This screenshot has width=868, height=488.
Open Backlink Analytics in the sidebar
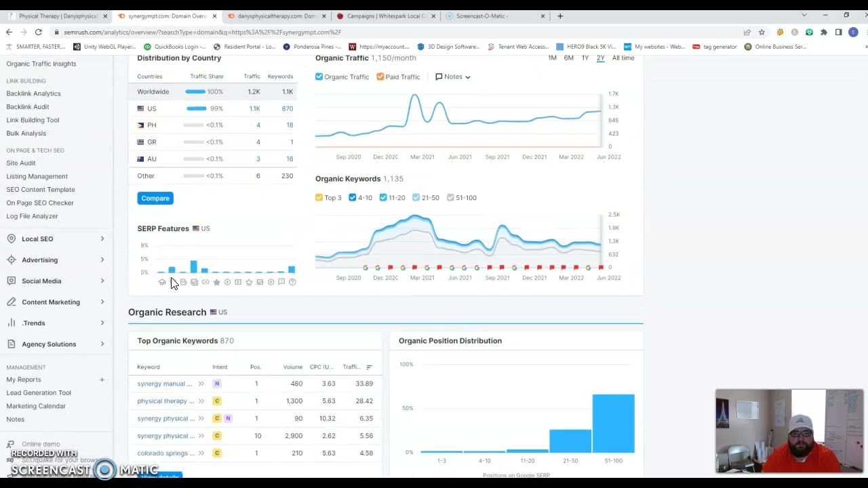[33, 94]
